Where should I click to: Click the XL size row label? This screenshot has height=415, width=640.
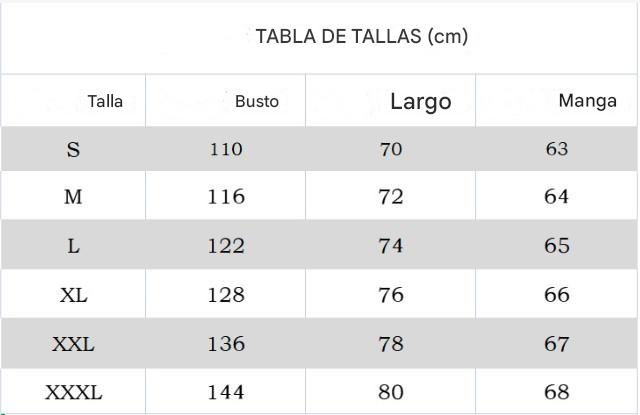[x=73, y=295]
